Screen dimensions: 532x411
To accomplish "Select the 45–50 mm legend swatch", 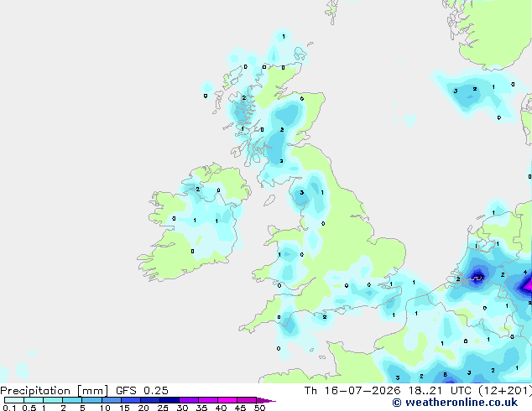I will [x=247, y=400].
